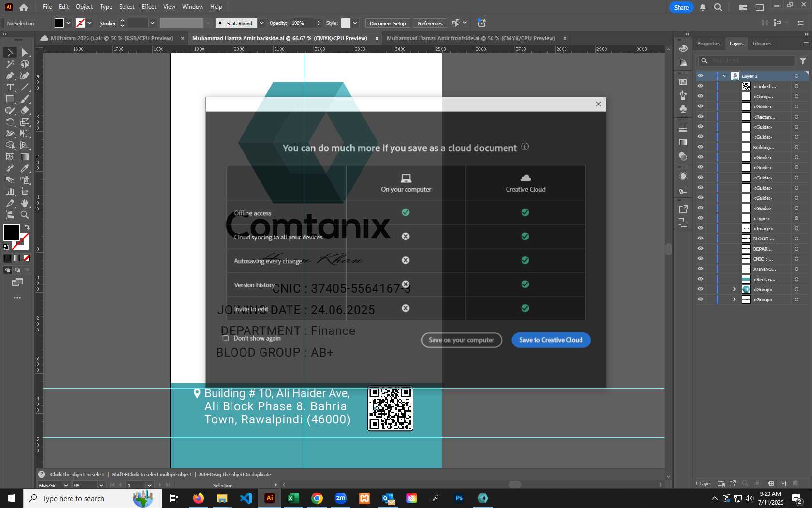Screen dimensions: 812x508
Task: Click Save on your computer
Action: [462, 340]
